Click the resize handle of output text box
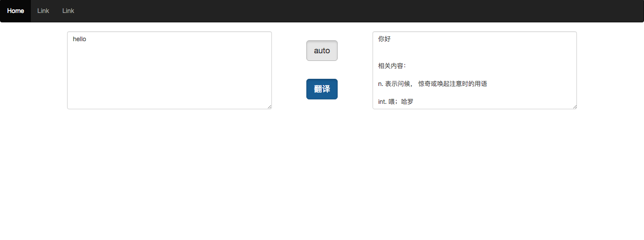 [574, 107]
